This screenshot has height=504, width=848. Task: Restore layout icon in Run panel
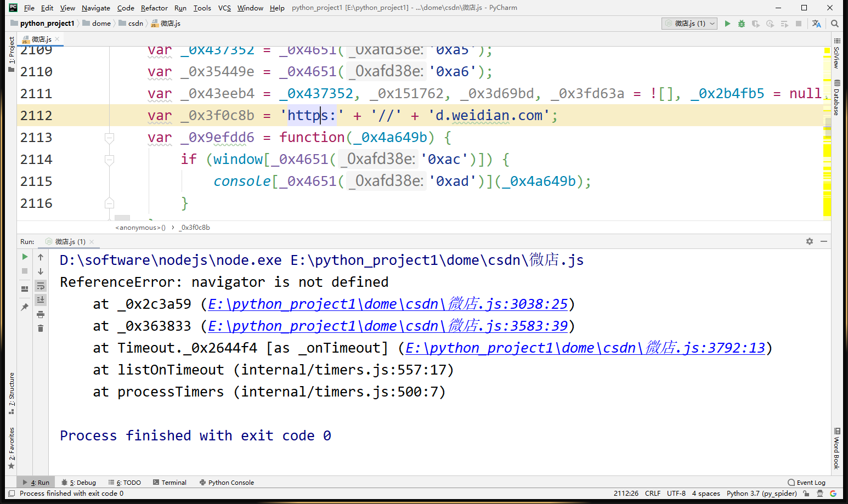25,288
